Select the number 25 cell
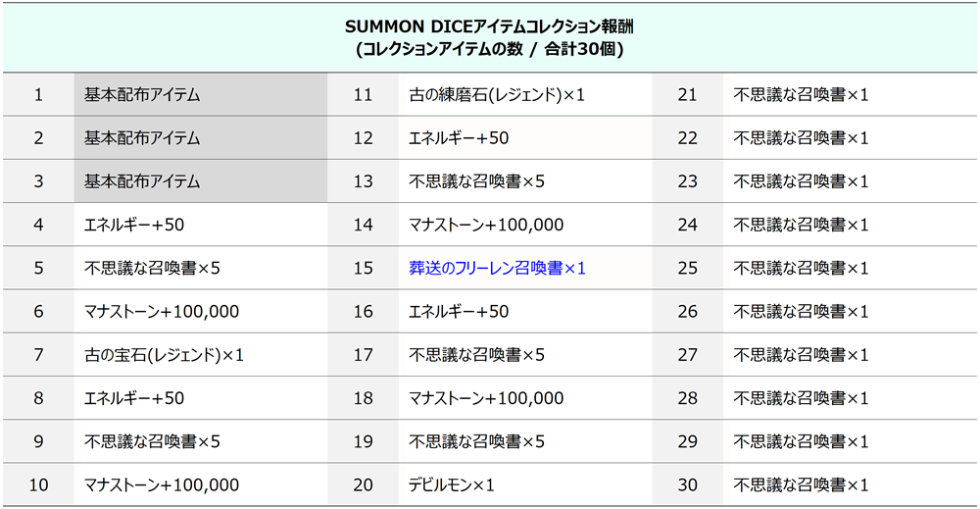This screenshot has height=509, width=980. 688,269
